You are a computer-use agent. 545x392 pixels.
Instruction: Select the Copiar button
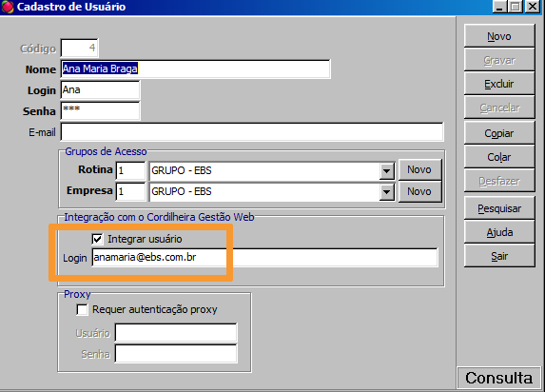(x=499, y=133)
